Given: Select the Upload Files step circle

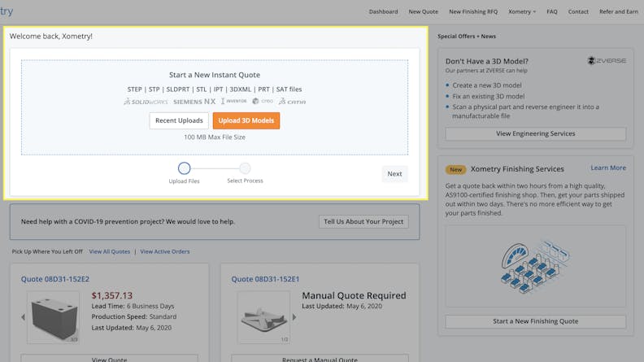Looking at the screenshot, I should (x=184, y=168).
